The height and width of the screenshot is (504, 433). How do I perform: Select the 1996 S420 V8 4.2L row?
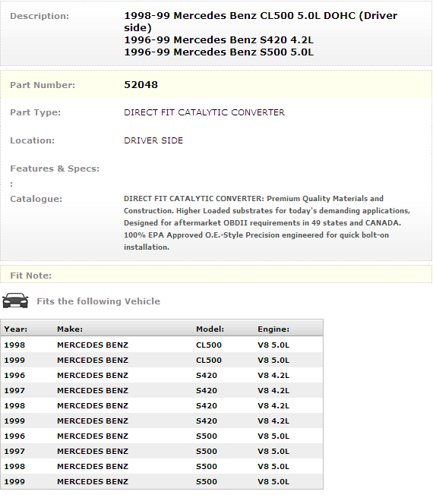(x=162, y=375)
